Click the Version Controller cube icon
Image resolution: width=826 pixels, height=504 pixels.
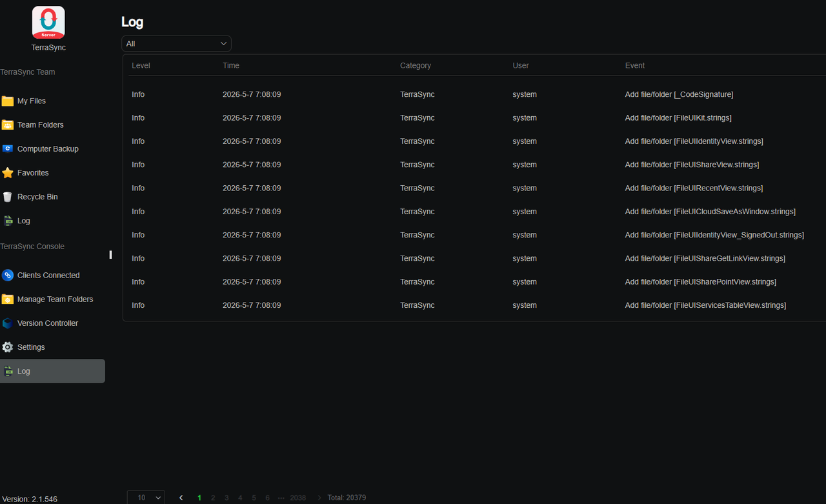(8, 323)
